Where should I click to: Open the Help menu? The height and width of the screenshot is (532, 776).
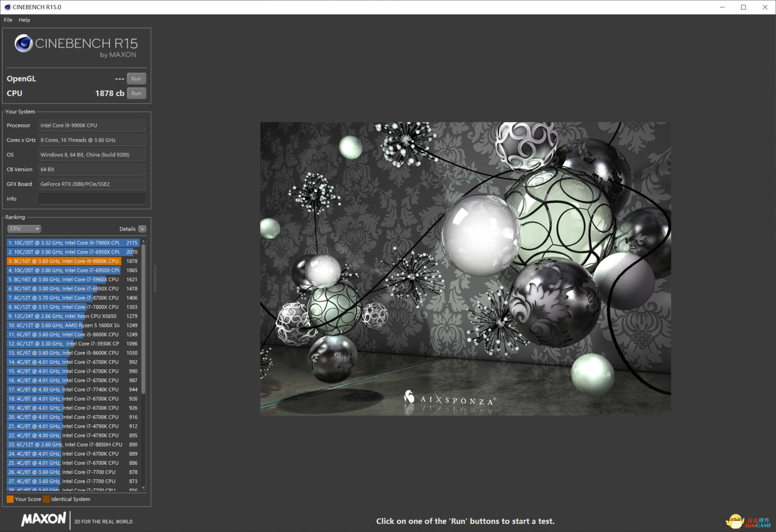click(24, 20)
